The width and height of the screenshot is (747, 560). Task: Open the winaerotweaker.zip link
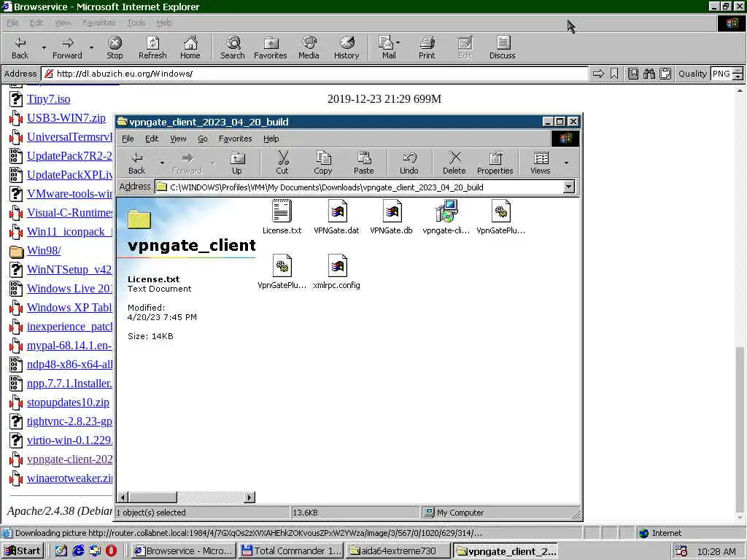coord(69,478)
